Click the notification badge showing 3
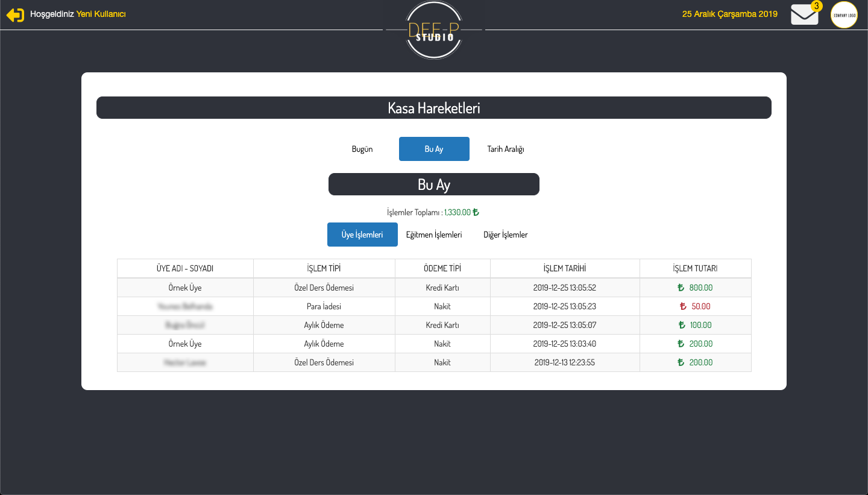Viewport: 868px width, 495px height. (x=816, y=6)
